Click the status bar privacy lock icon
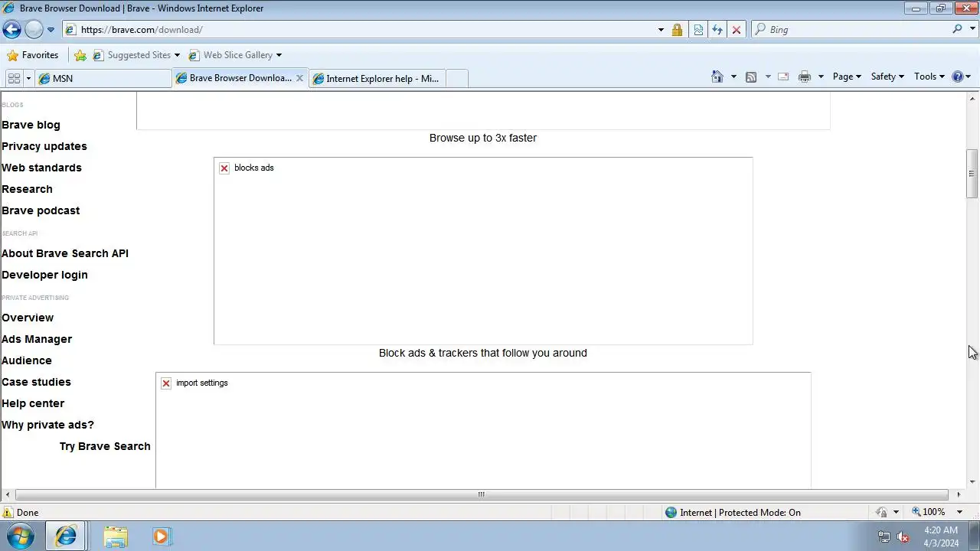This screenshot has height=551, width=980. 881,512
